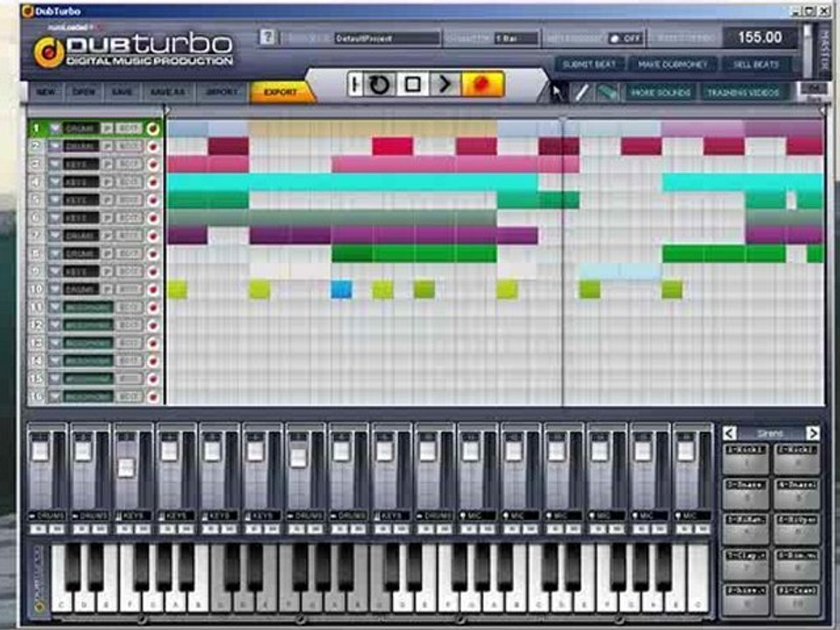Toggle the metronome OFF switch
The image size is (840, 630).
point(625,38)
